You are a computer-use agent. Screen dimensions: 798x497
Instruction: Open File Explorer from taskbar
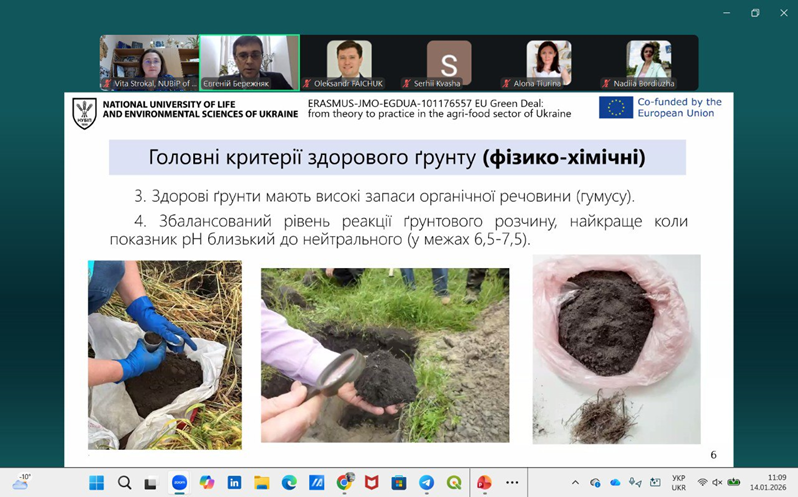coord(261,482)
